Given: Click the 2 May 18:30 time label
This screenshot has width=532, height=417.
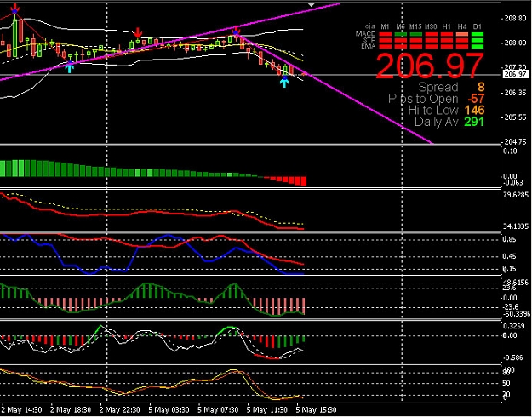Looking at the screenshot, I should 71,410.
